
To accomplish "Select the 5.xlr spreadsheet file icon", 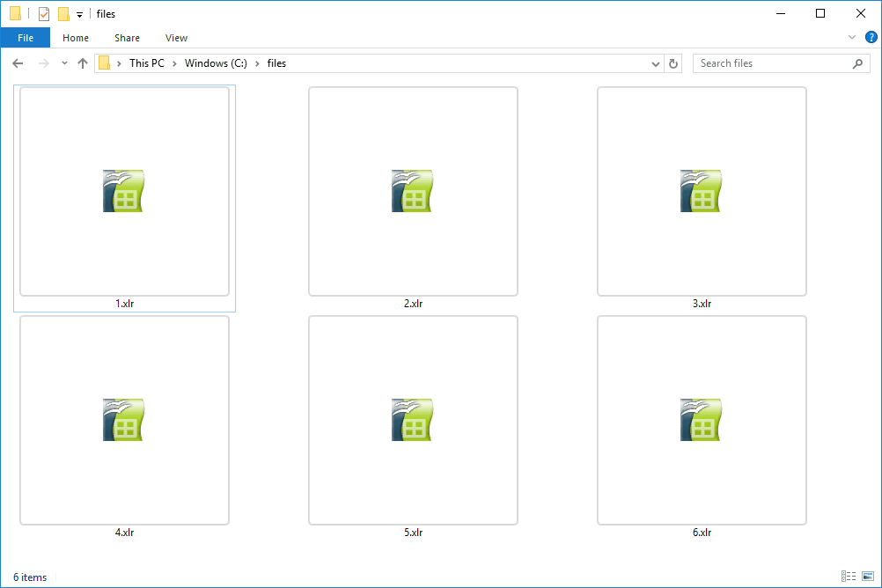I will pyautogui.click(x=412, y=420).
